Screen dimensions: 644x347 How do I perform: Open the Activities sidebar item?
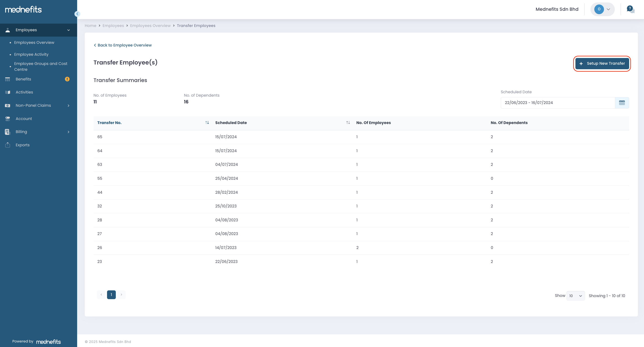click(24, 92)
